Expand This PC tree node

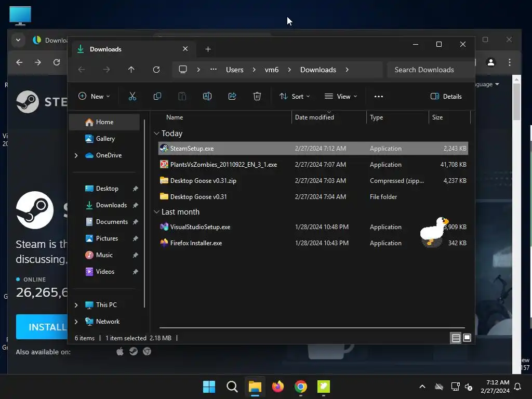[x=76, y=305]
